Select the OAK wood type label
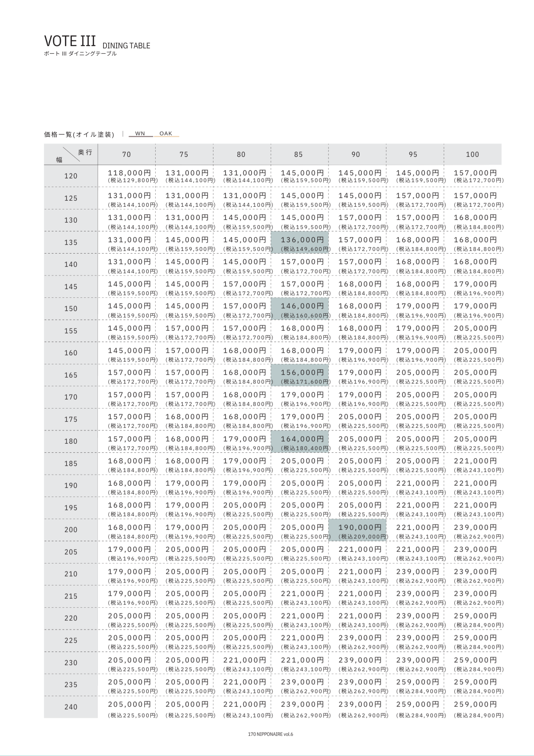This screenshot has width=534, height=756. tap(166, 133)
